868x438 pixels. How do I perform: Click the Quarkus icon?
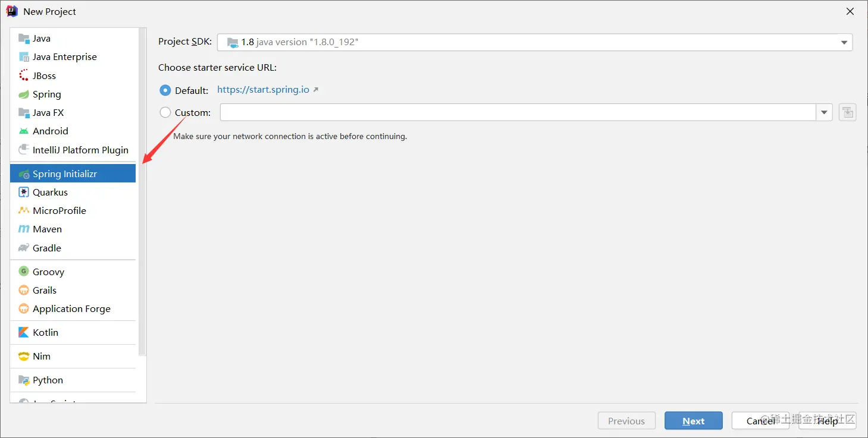[24, 193]
